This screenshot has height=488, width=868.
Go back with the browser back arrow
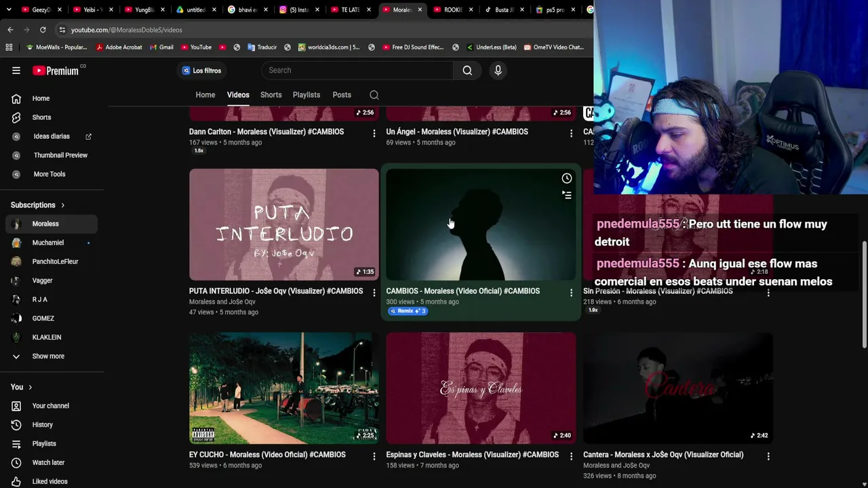[x=10, y=30]
